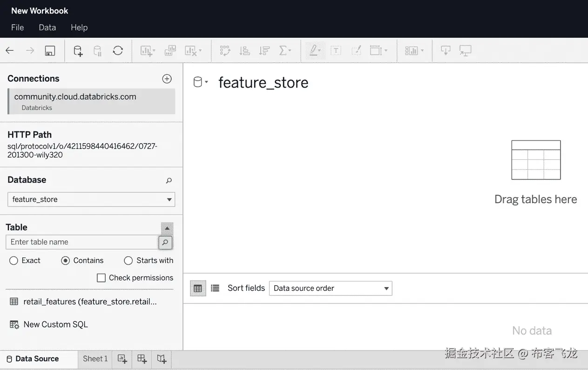This screenshot has width=588, height=370.
Task: Click the New Story icon at bottom
Action: tap(161, 359)
